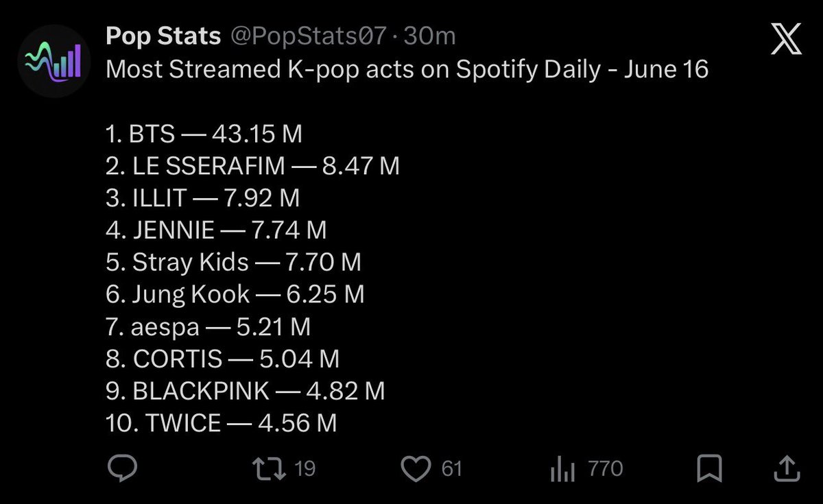The height and width of the screenshot is (504, 823).
Task: Click the BTS 43.15 M line
Action: (204, 134)
